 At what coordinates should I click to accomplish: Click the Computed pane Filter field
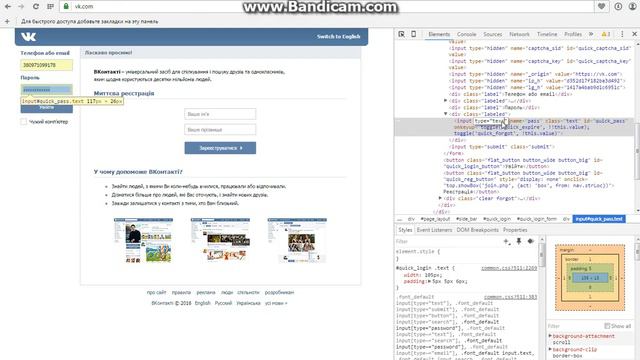click(x=575, y=326)
